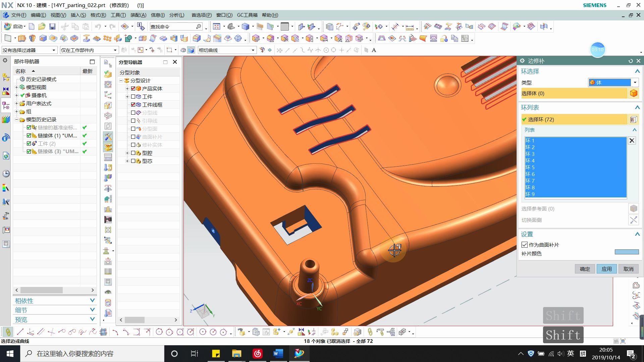Open the history clock sidebar tab
Image resolution: width=644 pixels, height=362 pixels.
click(6, 174)
